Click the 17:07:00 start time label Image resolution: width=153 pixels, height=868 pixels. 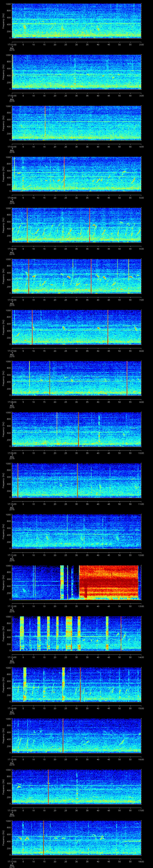click(x=12, y=351)
